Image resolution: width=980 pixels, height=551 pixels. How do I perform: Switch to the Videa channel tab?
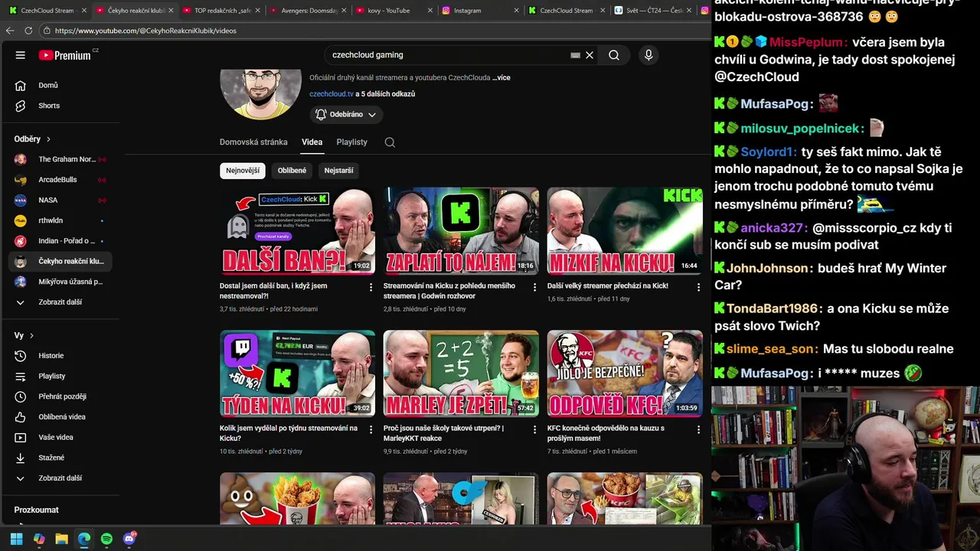(x=312, y=142)
